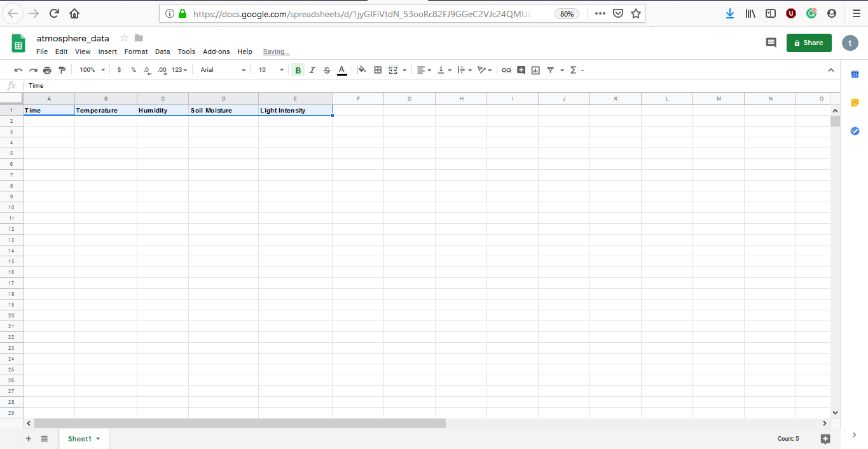Screen dimensions: 868x449
Task: Increase decimal places icon
Action: (x=162, y=70)
